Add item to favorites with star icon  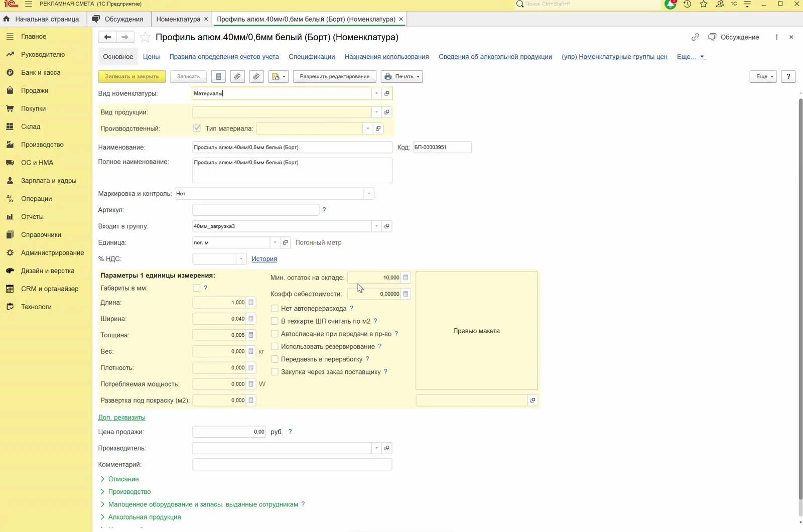145,37
